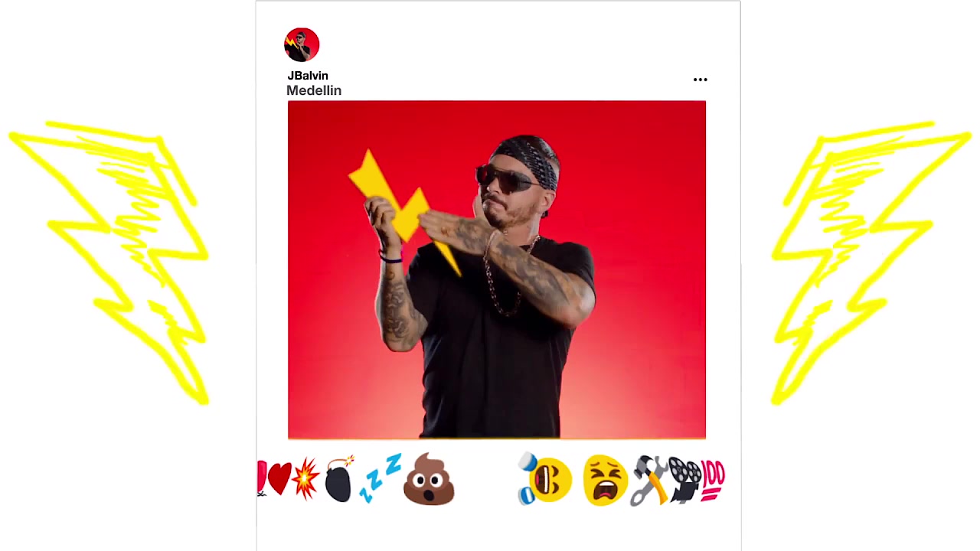Click the post photo of man in black shirt
This screenshot has height=551, width=980.
click(497, 269)
